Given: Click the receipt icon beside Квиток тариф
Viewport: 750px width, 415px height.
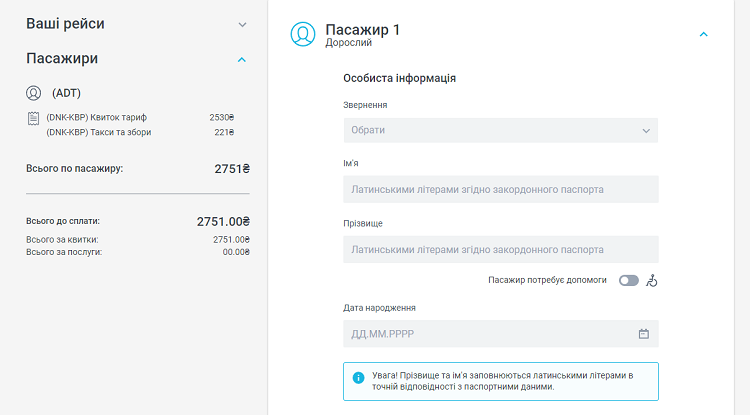Looking at the screenshot, I should (x=34, y=118).
